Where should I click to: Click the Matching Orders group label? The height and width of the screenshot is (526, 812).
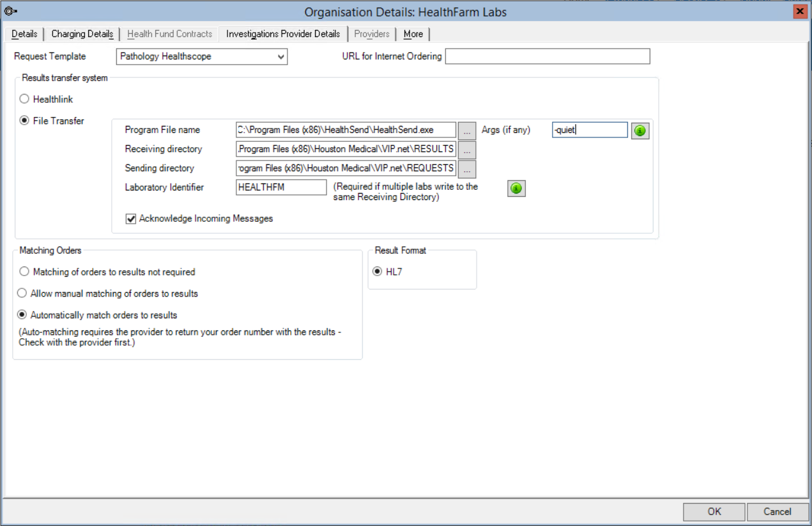pos(50,251)
